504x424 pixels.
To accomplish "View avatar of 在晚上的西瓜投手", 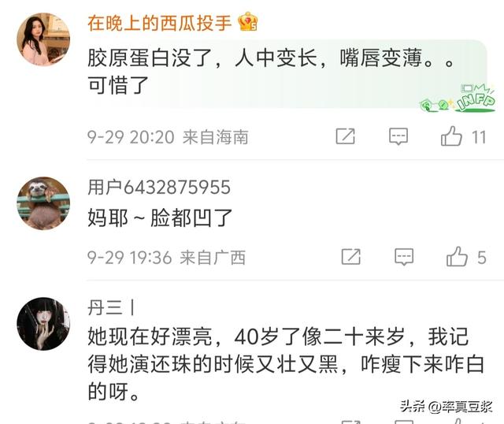I will [x=43, y=39].
